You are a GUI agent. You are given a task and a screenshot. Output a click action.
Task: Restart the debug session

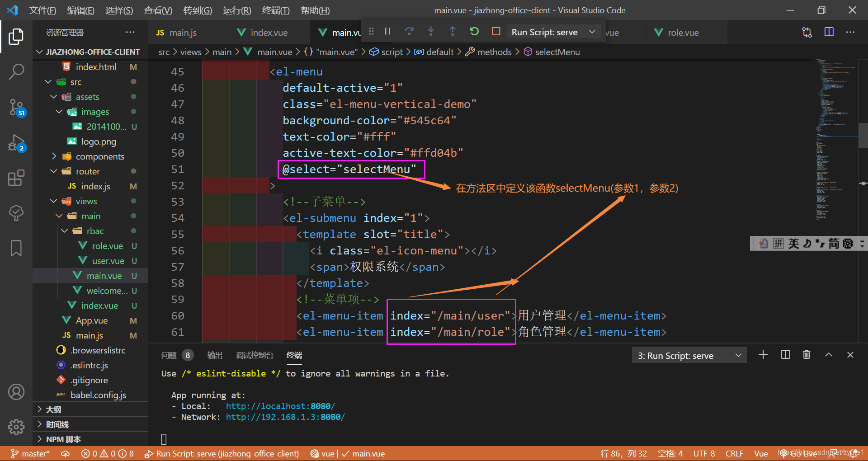click(x=474, y=32)
